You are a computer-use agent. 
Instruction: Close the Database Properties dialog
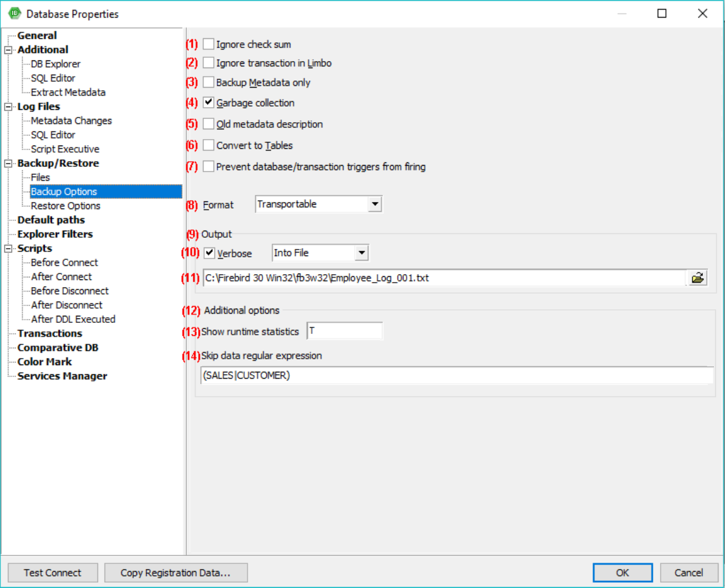tap(702, 14)
